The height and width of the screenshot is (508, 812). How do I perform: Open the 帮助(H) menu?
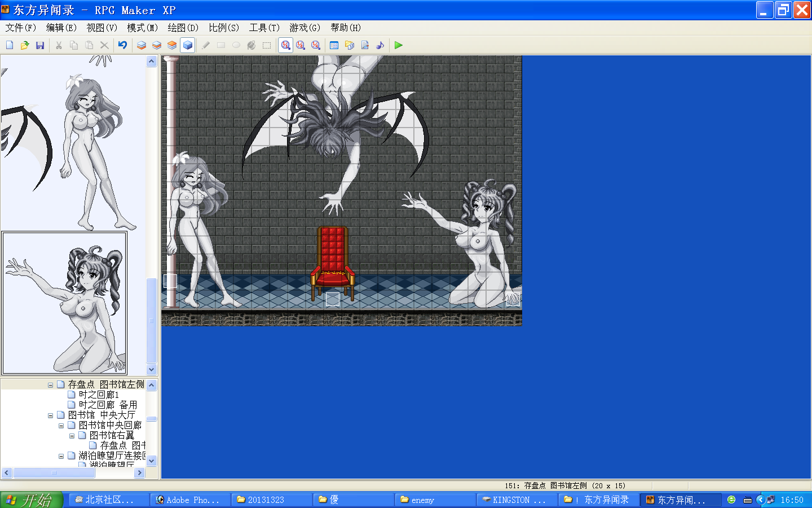(x=346, y=28)
